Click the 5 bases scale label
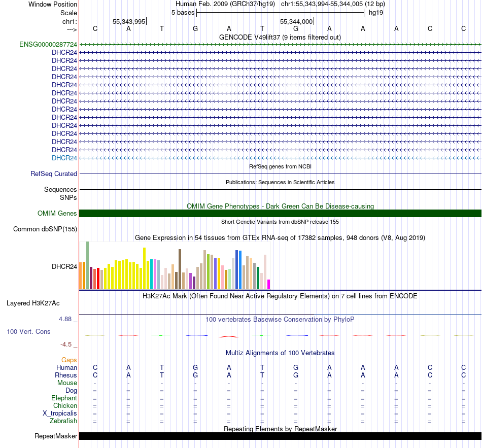This screenshot has width=482, height=448. tap(183, 13)
